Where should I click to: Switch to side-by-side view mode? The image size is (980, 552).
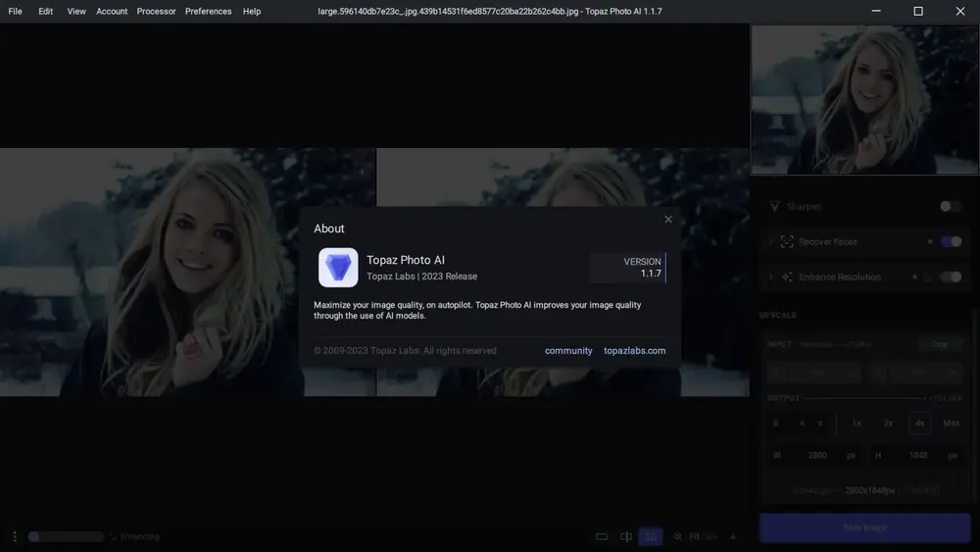pos(651,536)
